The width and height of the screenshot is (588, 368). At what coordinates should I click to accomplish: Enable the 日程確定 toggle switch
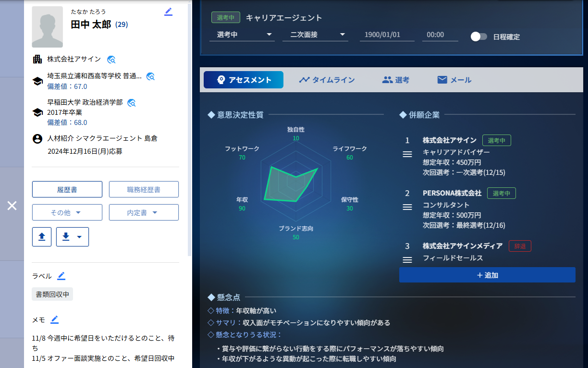(479, 37)
